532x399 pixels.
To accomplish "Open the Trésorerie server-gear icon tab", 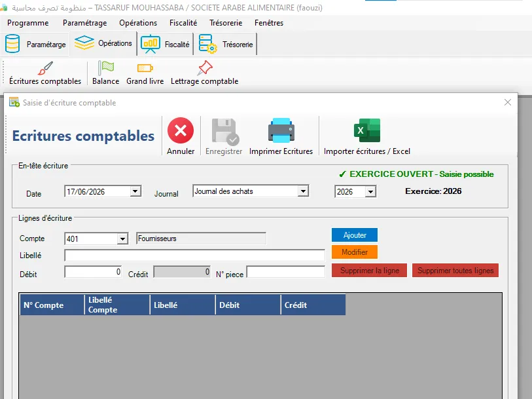I will [x=225, y=44].
